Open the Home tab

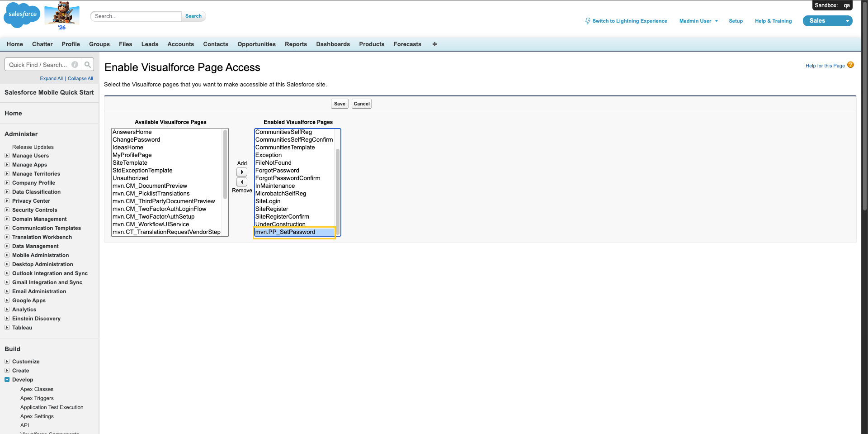[15, 44]
